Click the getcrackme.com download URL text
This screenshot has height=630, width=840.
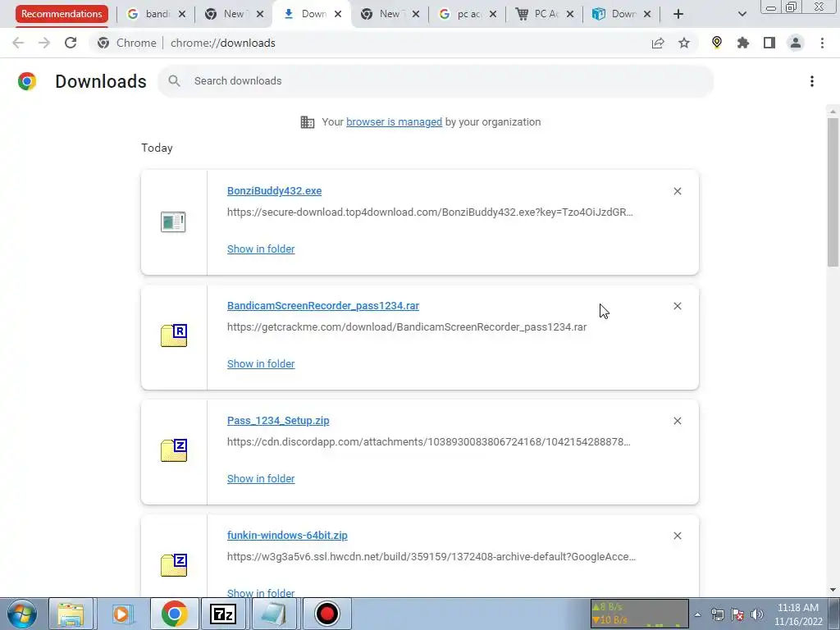point(407,326)
